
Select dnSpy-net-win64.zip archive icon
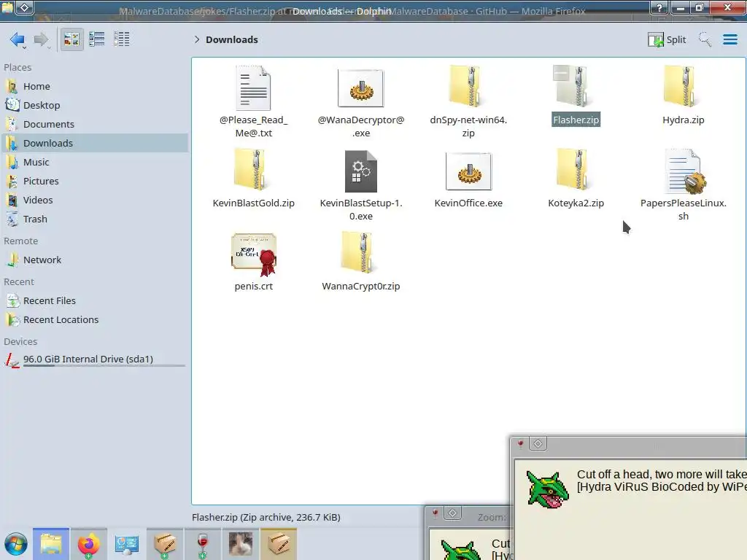click(x=468, y=87)
